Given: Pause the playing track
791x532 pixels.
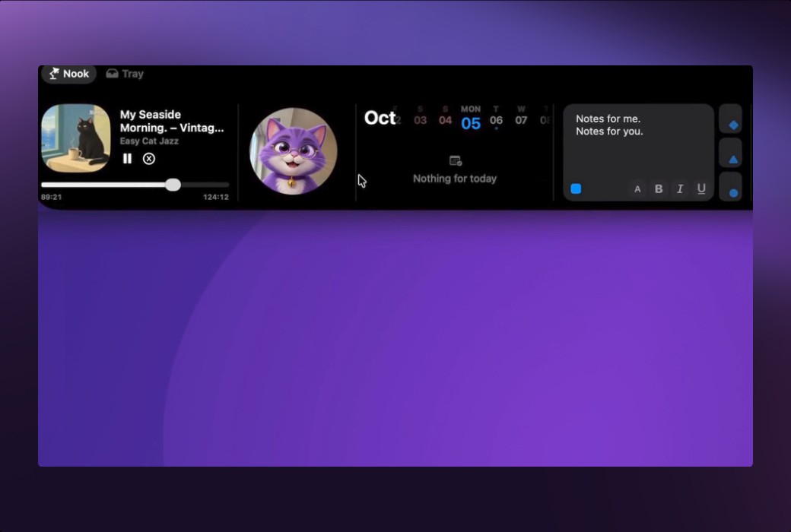Looking at the screenshot, I should click(127, 159).
